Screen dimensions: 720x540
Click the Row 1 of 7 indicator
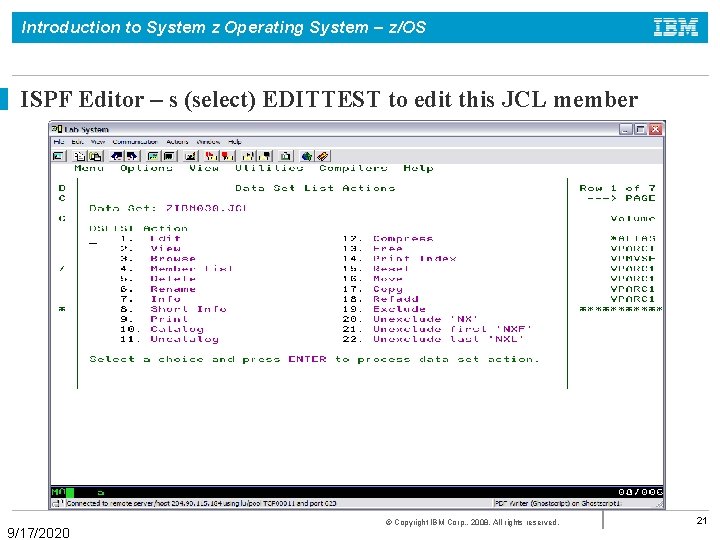617,188
